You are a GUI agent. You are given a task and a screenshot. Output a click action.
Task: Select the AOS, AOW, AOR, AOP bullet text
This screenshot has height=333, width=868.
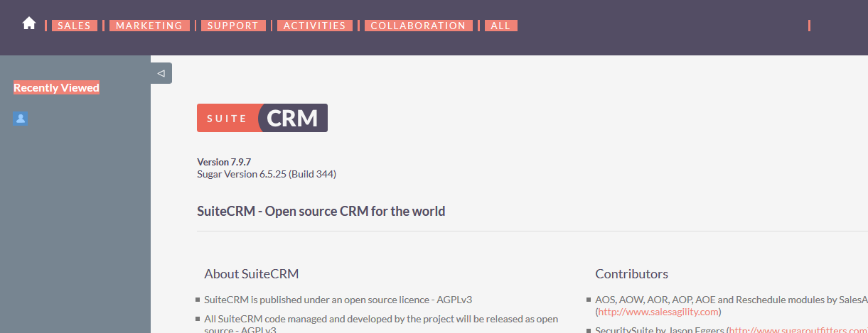[731, 305]
